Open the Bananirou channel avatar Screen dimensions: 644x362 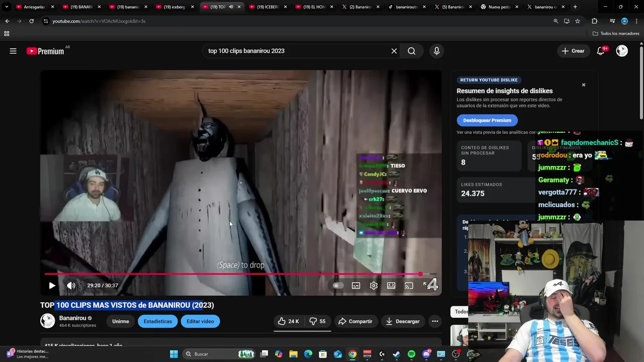coord(47,321)
